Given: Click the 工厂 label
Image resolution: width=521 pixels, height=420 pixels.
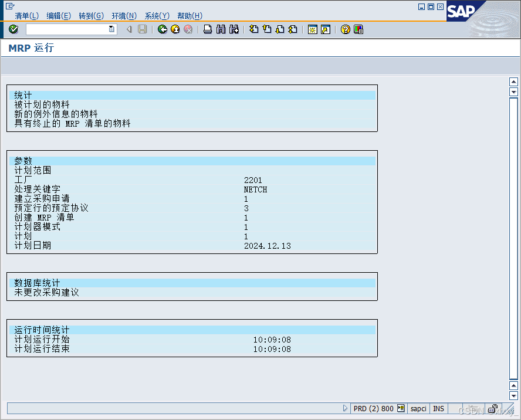Looking at the screenshot, I should click(23, 179).
